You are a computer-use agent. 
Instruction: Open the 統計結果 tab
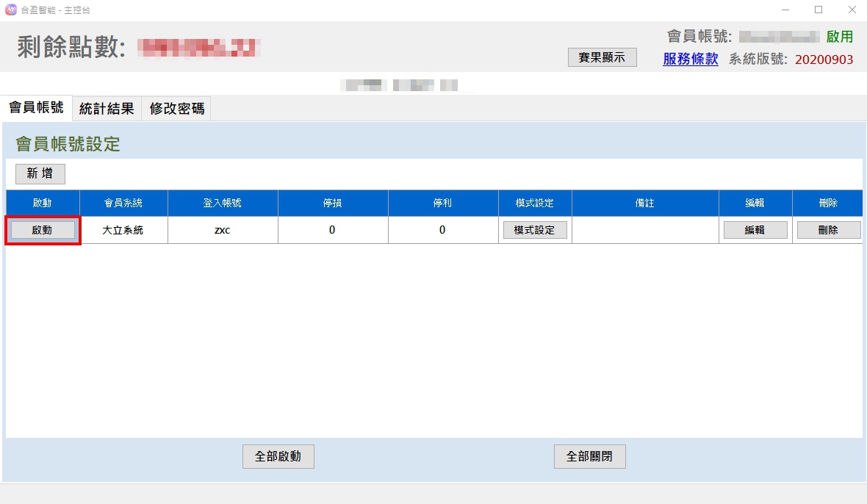[x=107, y=109]
